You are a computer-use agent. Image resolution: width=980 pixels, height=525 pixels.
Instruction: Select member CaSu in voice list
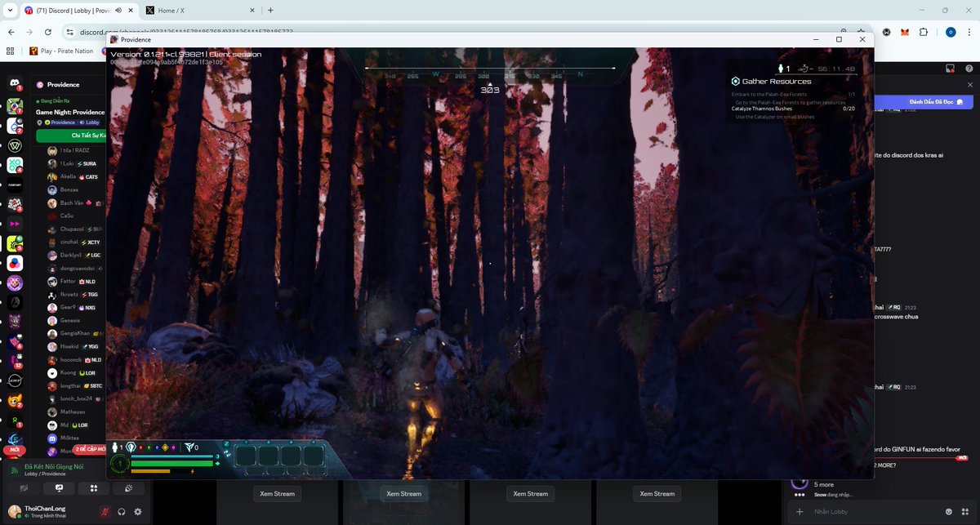coord(75,216)
